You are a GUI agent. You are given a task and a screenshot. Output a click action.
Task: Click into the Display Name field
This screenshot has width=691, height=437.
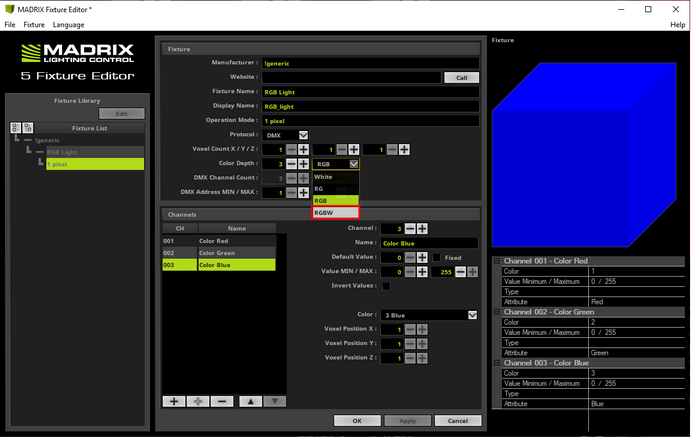click(x=370, y=107)
